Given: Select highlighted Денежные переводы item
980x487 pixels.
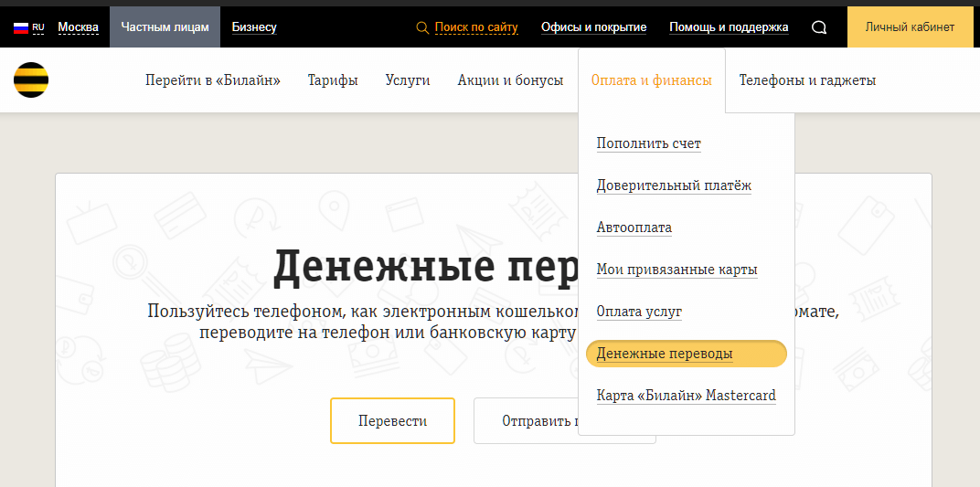Looking at the screenshot, I should pyautogui.click(x=665, y=354).
